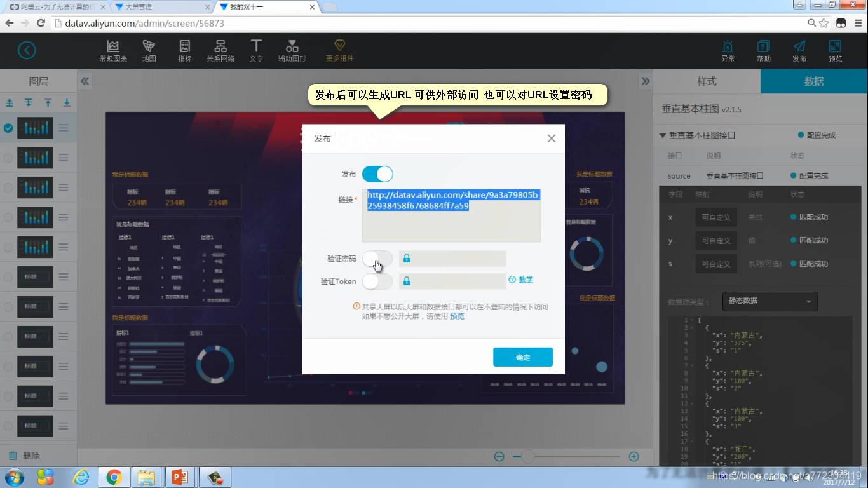Open the 指标 indicator components menu
The height and width of the screenshot is (488, 868).
[x=185, y=51]
